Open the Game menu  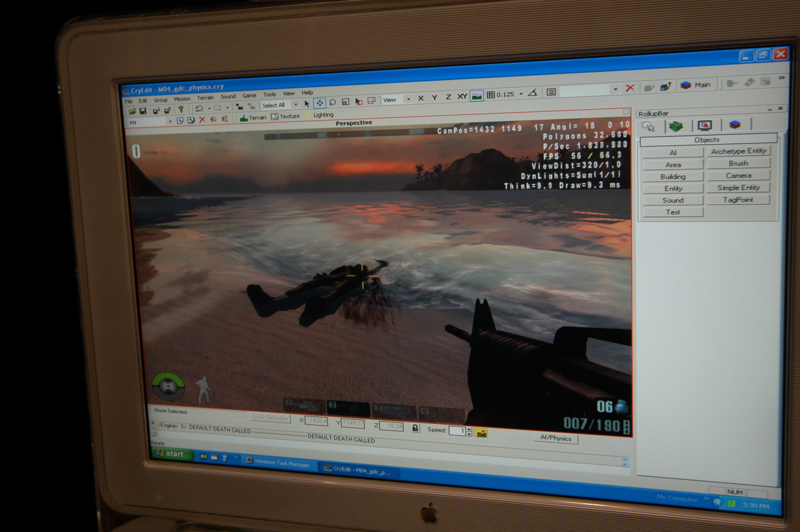[249, 96]
